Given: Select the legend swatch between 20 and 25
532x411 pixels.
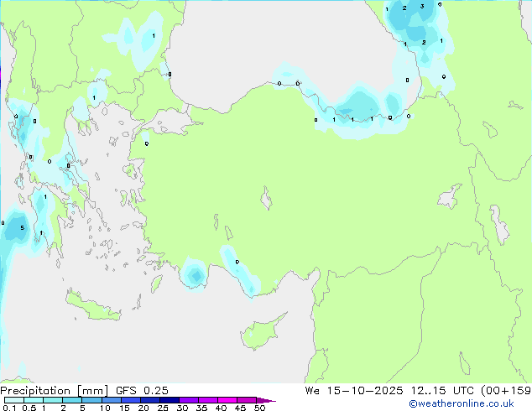Looking at the screenshot, I should pos(149,400).
